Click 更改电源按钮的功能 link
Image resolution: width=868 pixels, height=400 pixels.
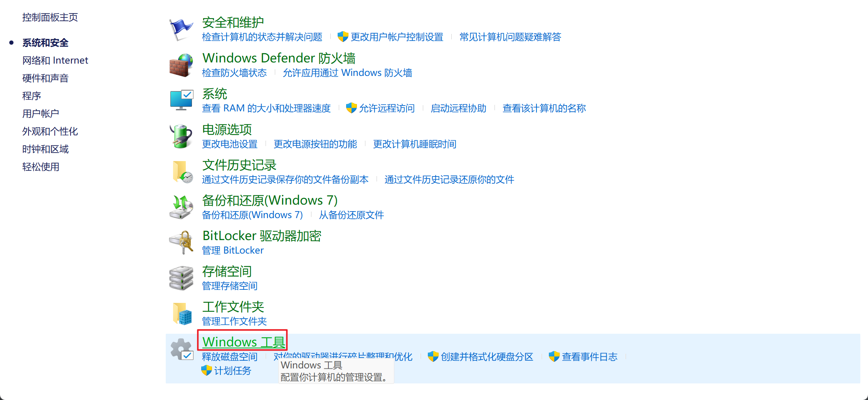315,144
